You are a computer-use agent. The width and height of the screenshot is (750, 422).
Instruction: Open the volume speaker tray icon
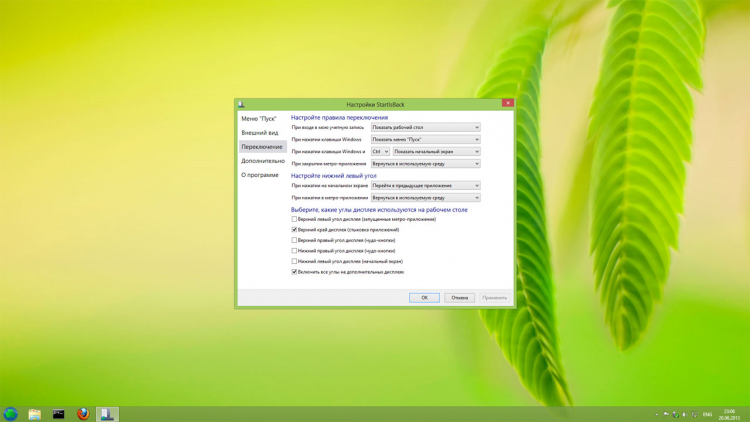[x=684, y=415]
